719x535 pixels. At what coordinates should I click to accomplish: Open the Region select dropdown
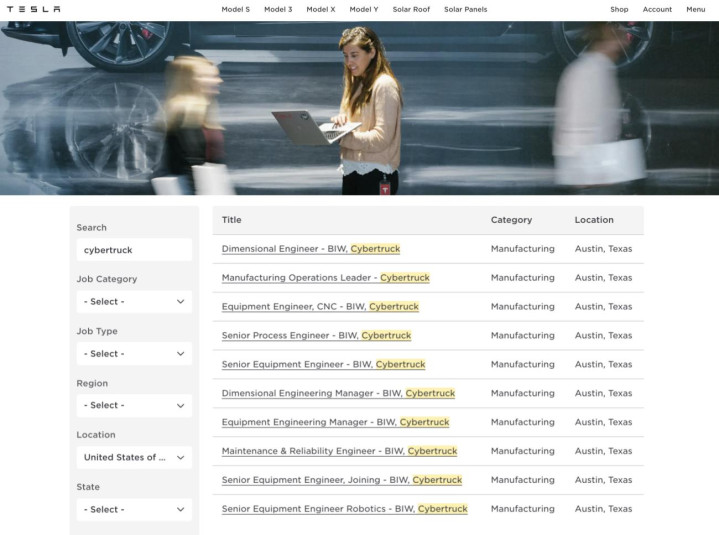(134, 405)
